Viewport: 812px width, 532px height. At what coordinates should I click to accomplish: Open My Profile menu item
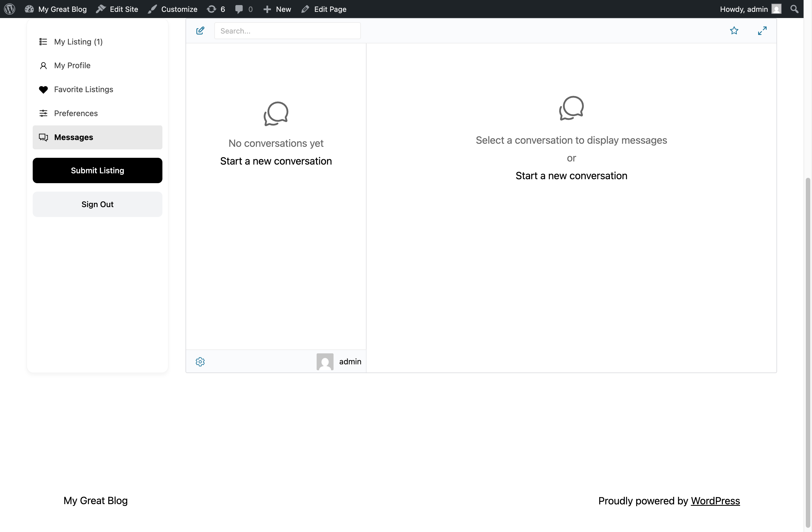point(98,65)
